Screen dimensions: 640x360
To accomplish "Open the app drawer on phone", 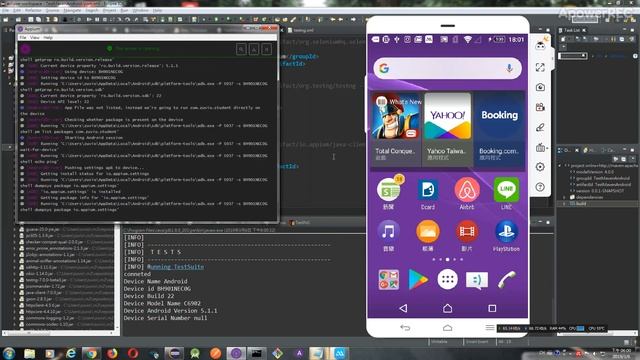I will [447, 280].
